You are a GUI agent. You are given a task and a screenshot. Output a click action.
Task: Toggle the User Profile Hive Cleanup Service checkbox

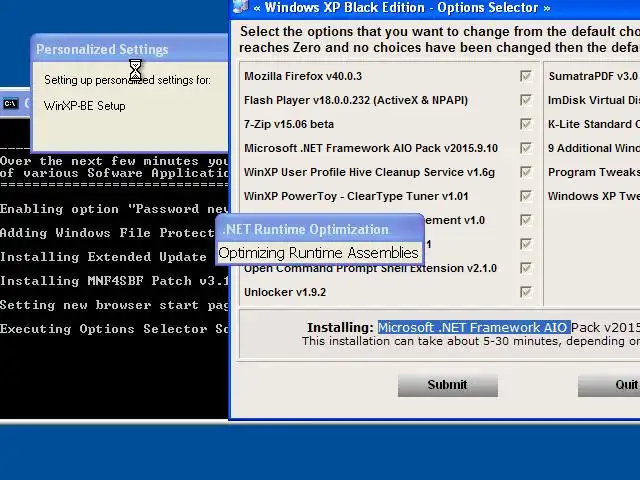click(x=526, y=172)
